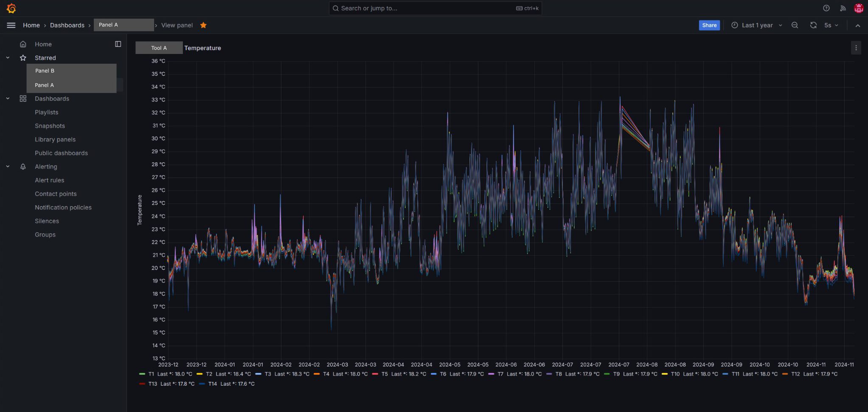Click the Share button
This screenshot has height=412, width=868.
tap(709, 25)
